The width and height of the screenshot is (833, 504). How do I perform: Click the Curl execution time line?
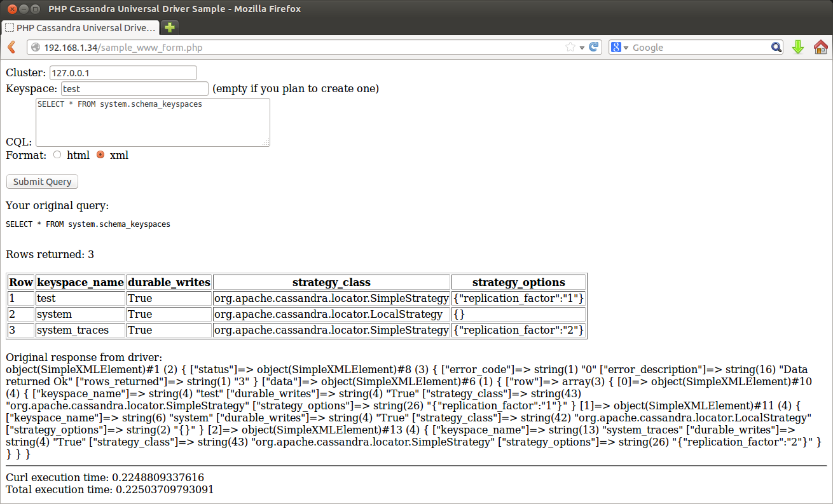tap(105, 477)
